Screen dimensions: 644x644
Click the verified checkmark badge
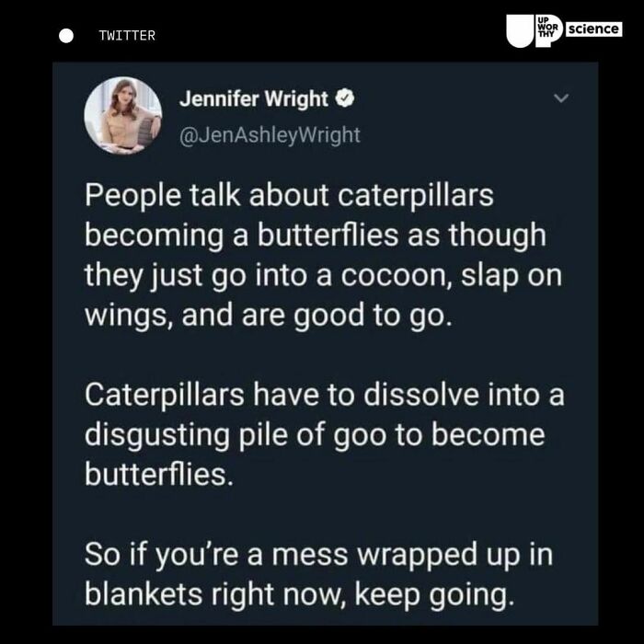pyautogui.click(x=345, y=99)
